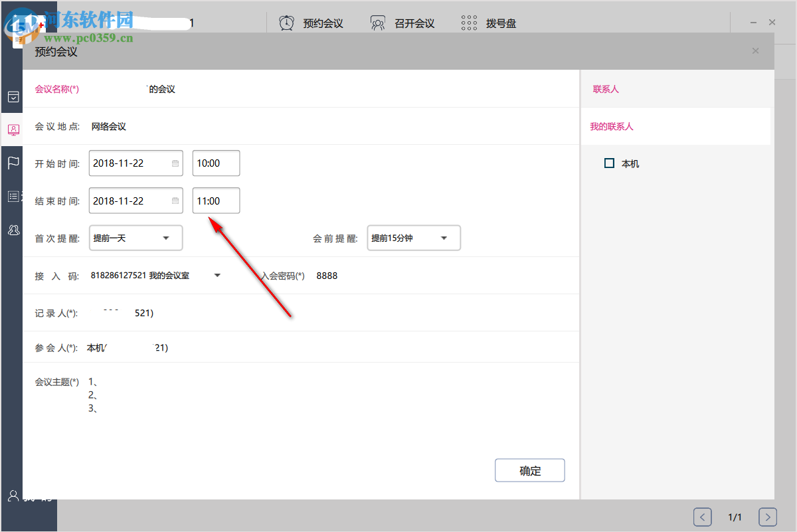
Task: Click the dial pad dots icon
Action: coord(469,23)
